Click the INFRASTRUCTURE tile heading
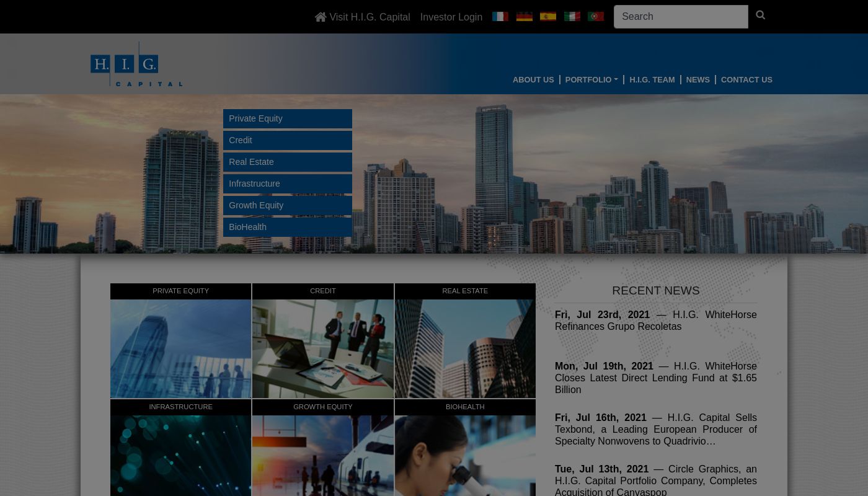Viewport: 868px width, 496px height. [x=180, y=407]
